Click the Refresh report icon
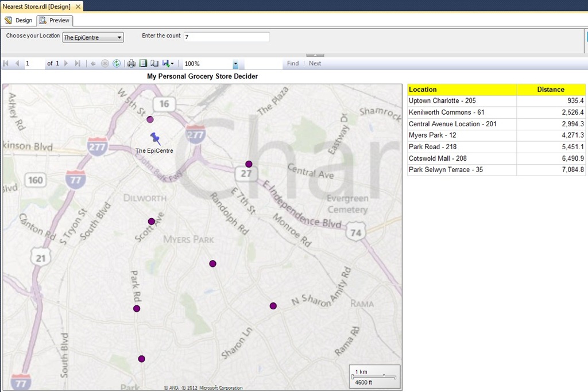This screenshot has width=588, height=392. [x=117, y=63]
